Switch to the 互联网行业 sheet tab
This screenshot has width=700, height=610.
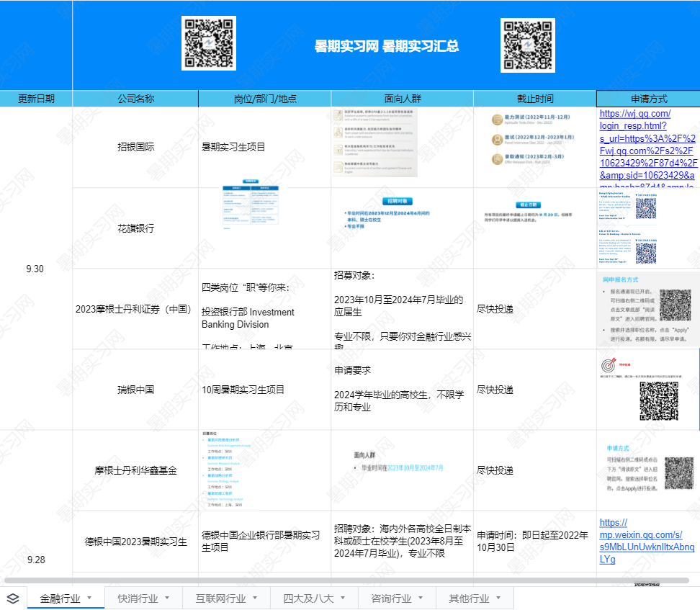point(220,598)
